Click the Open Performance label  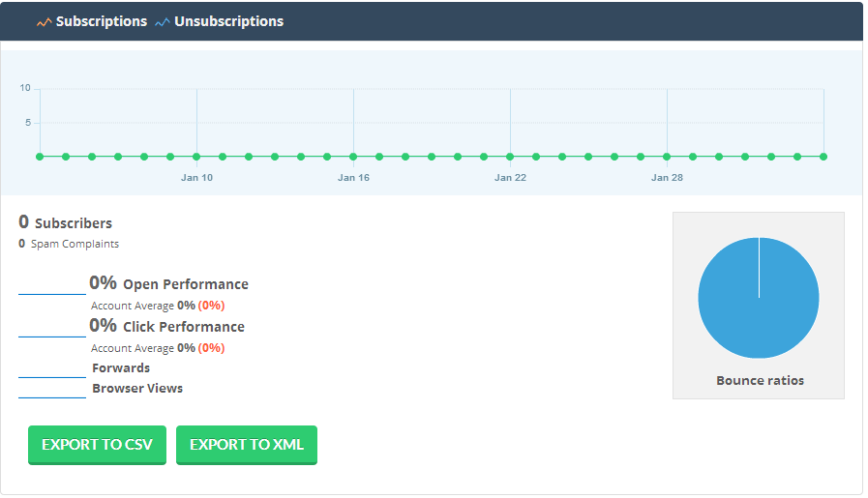coord(186,284)
